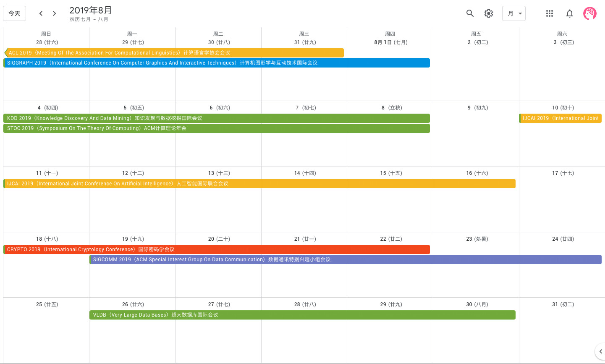Expand the month view dropdown
This screenshot has width=605, height=364.
(514, 13)
